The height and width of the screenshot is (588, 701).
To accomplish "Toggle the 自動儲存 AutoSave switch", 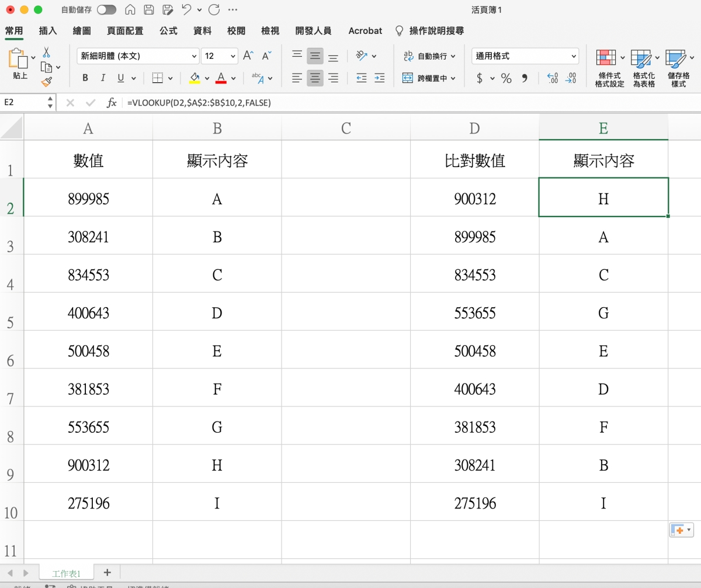I will click(106, 10).
